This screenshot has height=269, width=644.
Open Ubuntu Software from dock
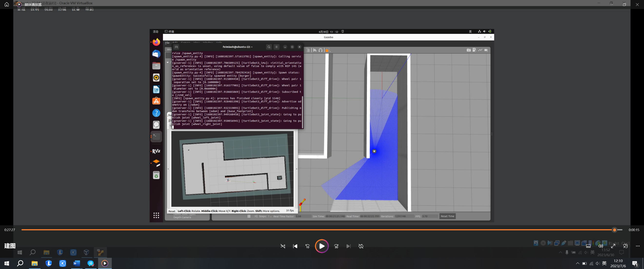pyautogui.click(x=156, y=101)
